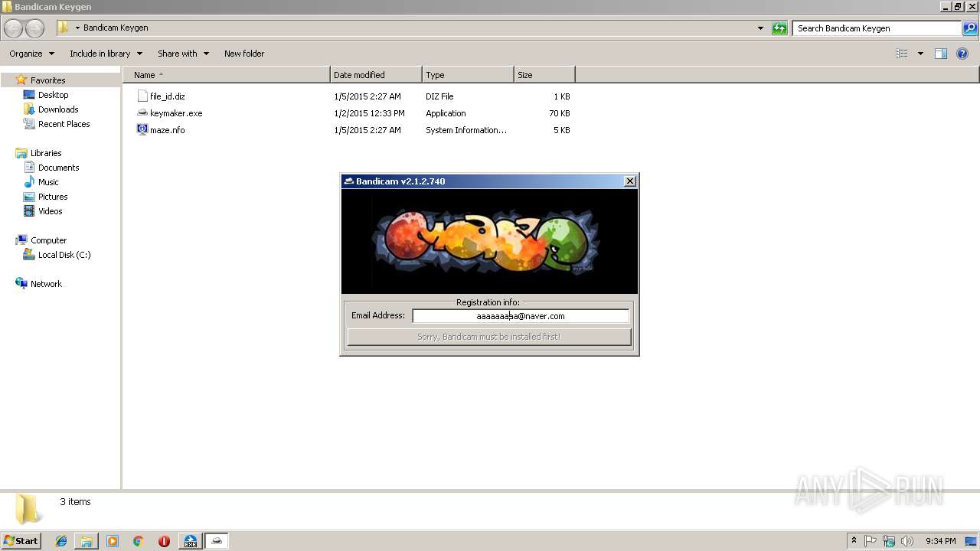The width and height of the screenshot is (980, 551).
Task: Click the network tray icon
Action: pyautogui.click(x=889, y=541)
